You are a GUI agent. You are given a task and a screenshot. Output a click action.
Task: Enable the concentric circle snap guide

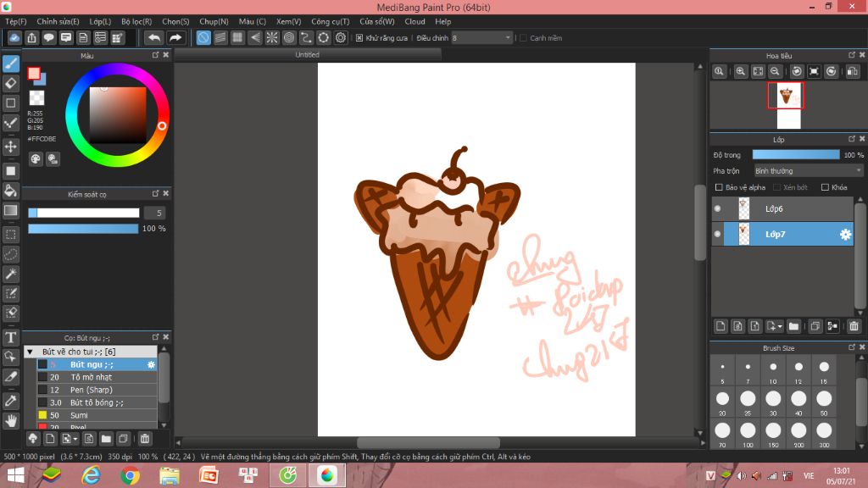[x=289, y=37]
